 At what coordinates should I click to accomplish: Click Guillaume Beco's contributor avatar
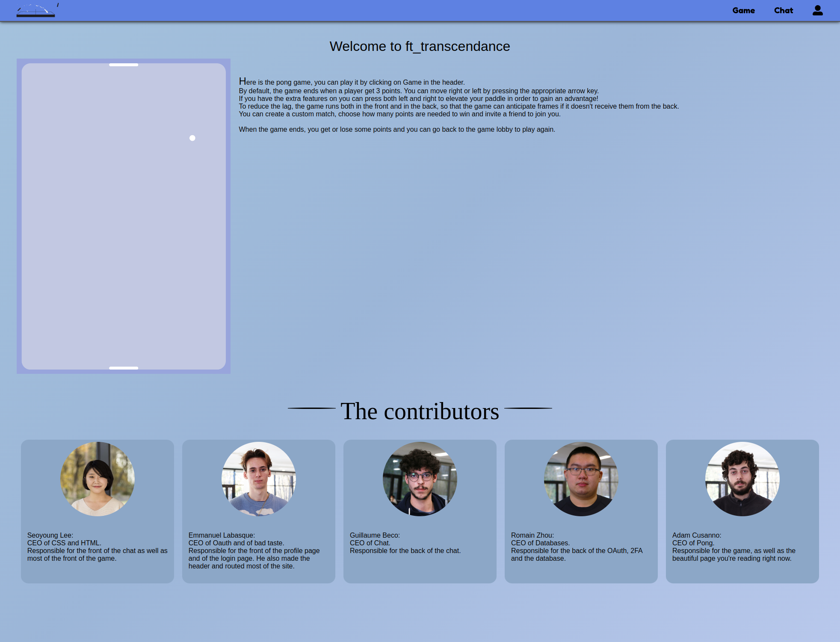419,479
